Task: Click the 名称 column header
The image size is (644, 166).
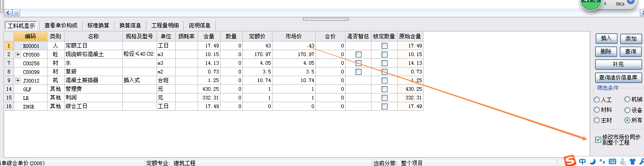Action: [x=93, y=36]
